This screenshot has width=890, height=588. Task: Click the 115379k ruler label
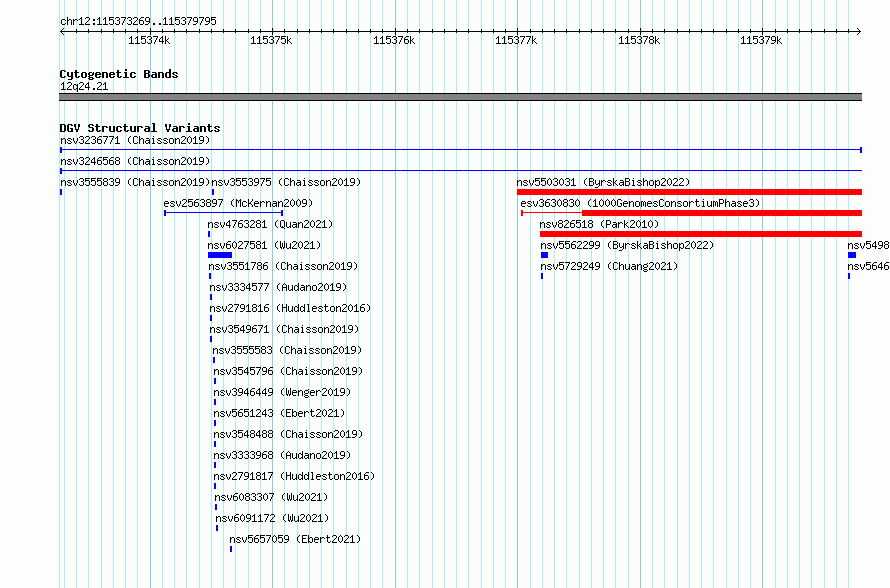(761, 40)
